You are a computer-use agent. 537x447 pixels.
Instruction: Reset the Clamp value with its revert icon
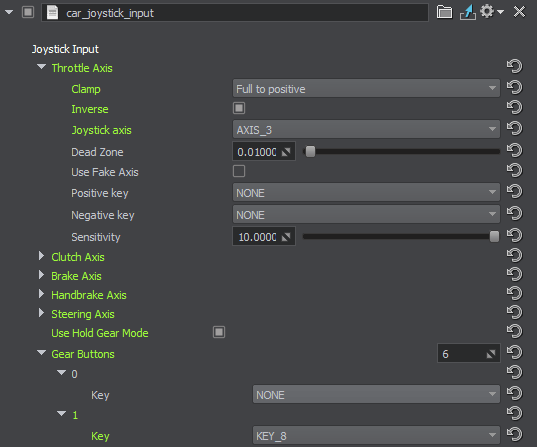click(514, 88)
